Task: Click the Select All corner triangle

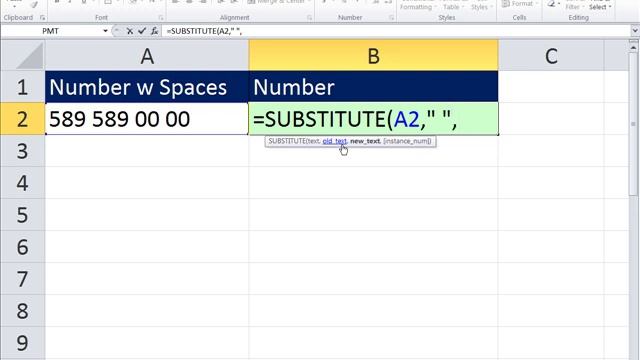Action: tap(29, 56)
